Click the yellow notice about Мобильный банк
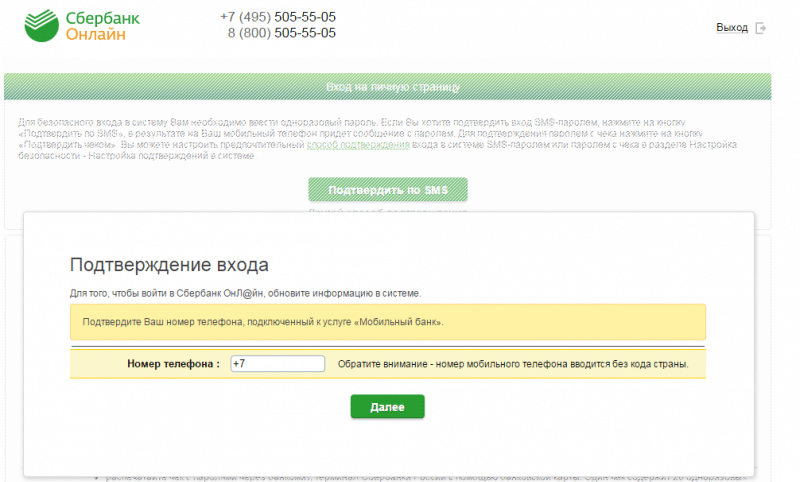 pos(388,322)
